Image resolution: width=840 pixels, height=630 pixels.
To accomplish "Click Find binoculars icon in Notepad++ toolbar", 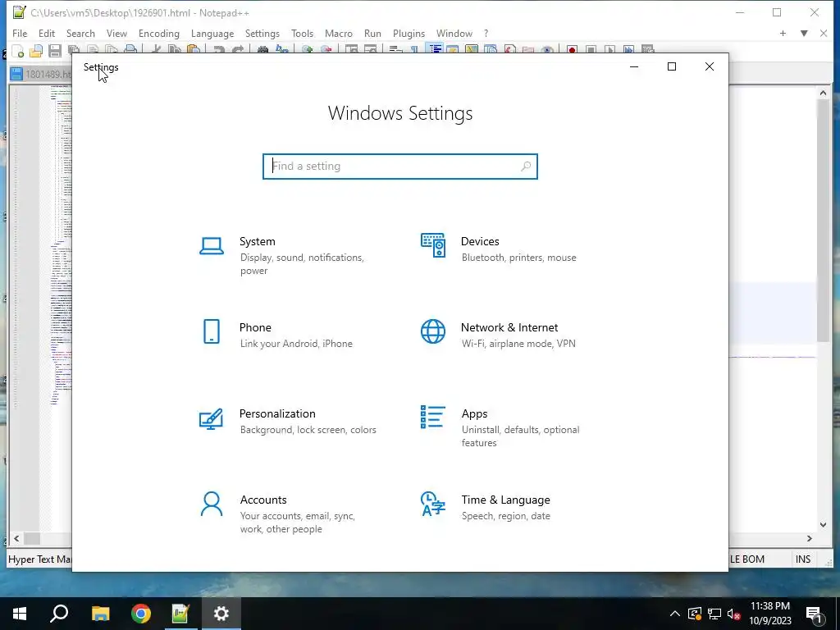I will [x=262, y=50].
